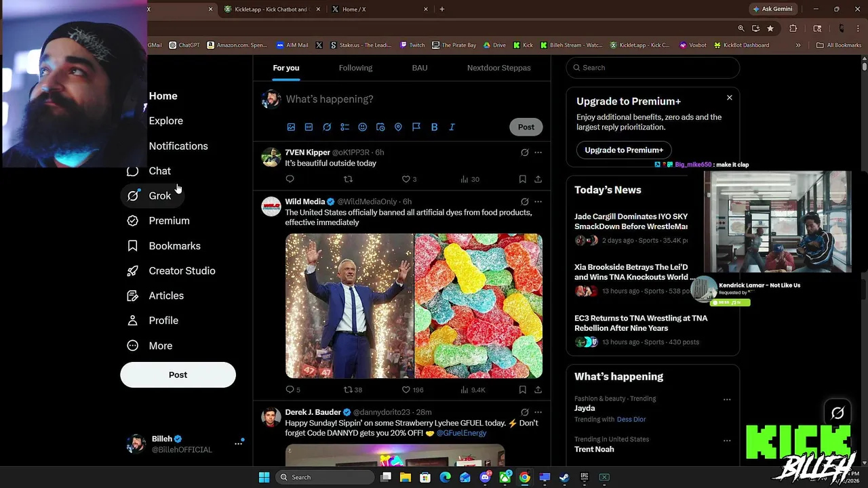Open more options on 7VEN Kipper's post

click(x=538, y=152)
